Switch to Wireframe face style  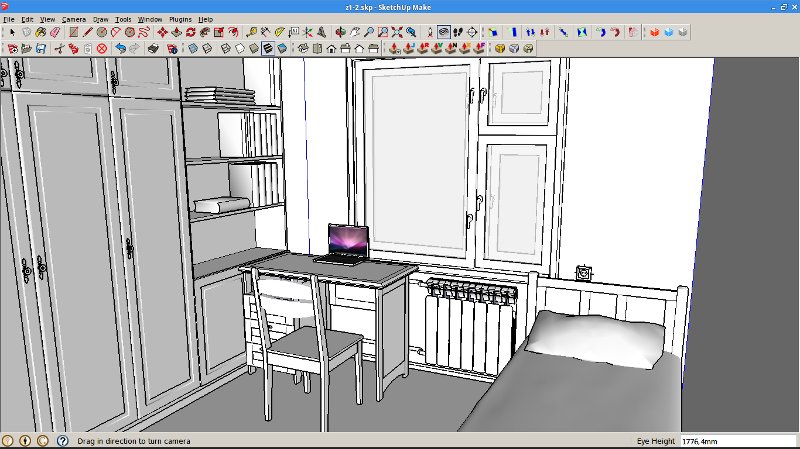coord(226,48)
